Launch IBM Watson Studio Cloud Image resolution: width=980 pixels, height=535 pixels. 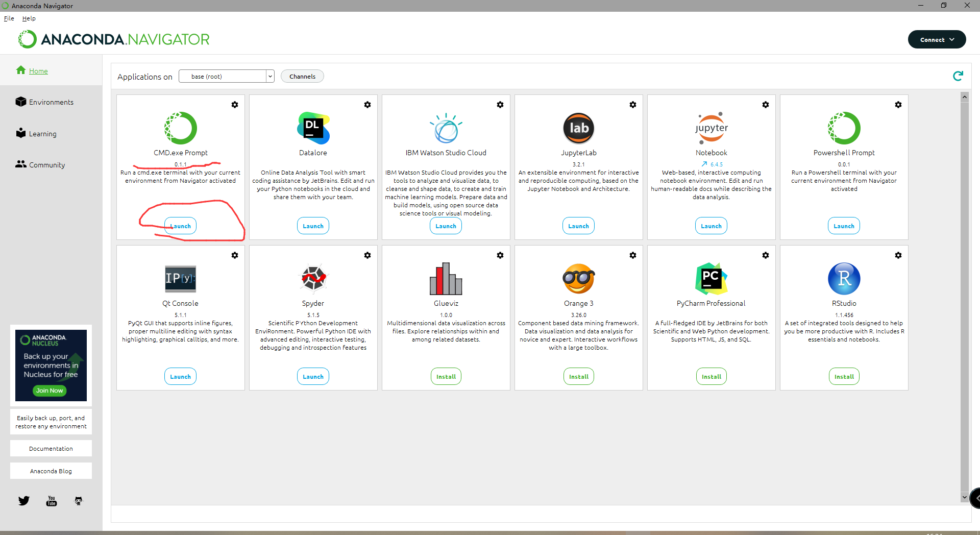446,226
